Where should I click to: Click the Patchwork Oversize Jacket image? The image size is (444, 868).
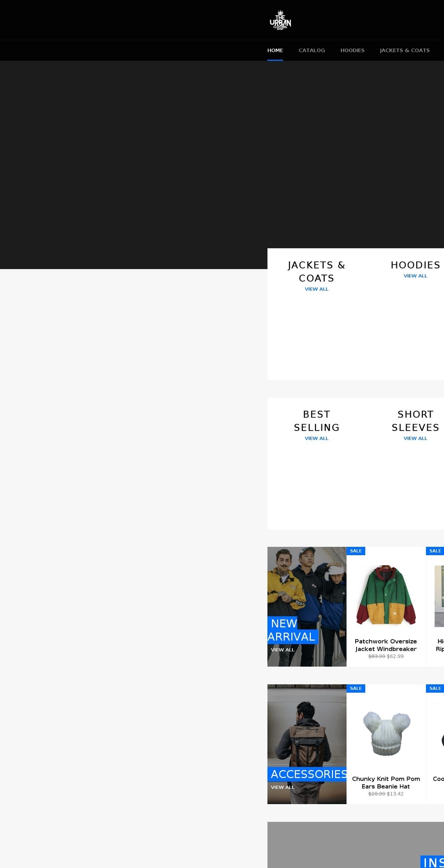point(386,595)
